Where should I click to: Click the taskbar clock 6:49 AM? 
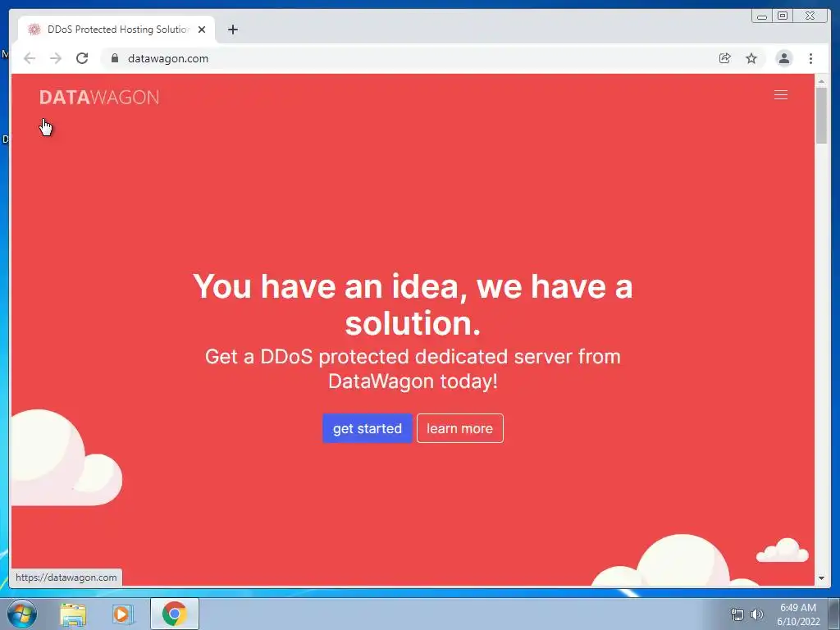pos(798,614)
